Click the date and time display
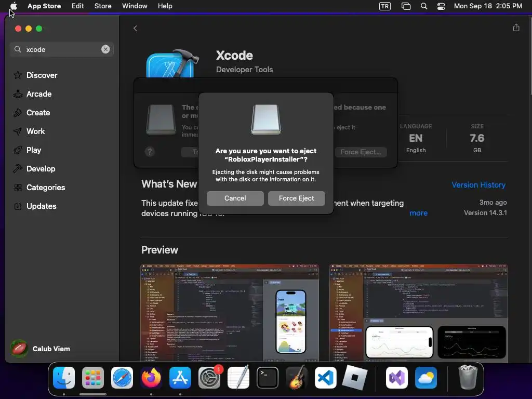 point(488,6)
